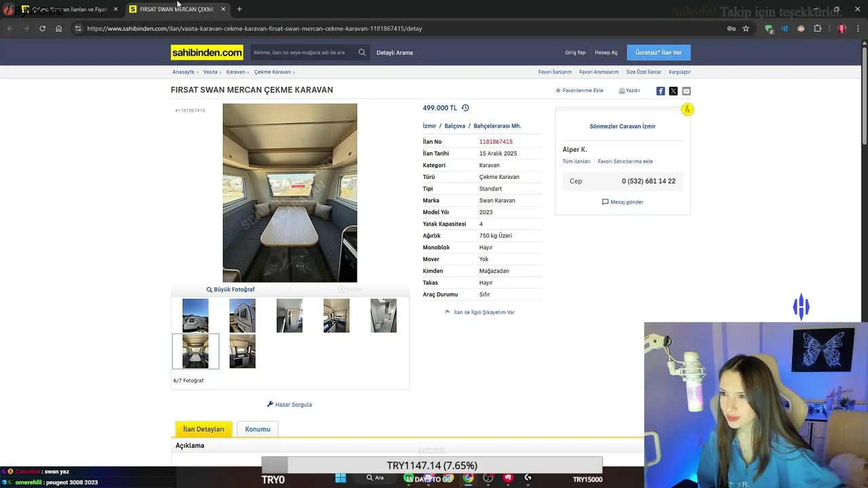The height and width of the screenshot is (488, 868).
Task: Click the green extension icon with the 2 badge
Action: coord(769,28)
